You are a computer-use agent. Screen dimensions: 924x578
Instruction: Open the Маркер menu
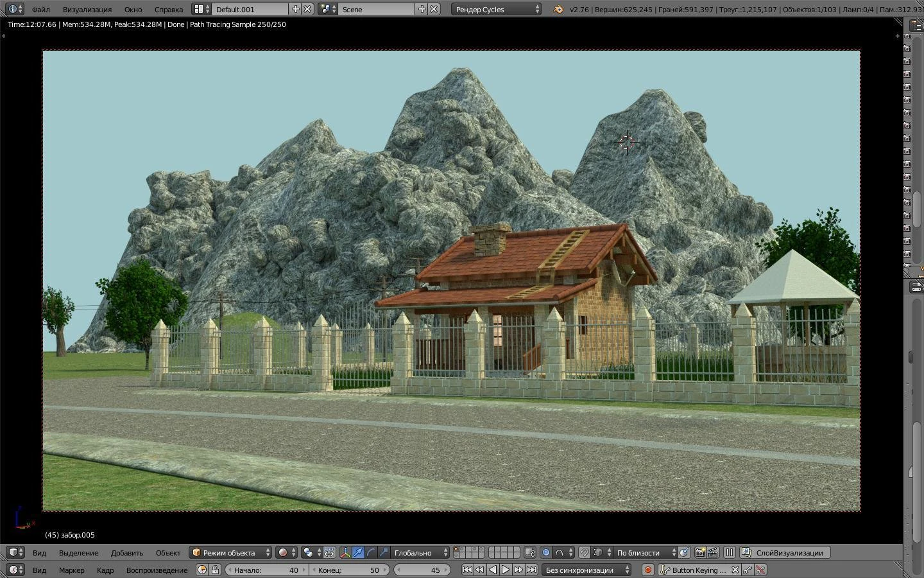click(71, 570)
